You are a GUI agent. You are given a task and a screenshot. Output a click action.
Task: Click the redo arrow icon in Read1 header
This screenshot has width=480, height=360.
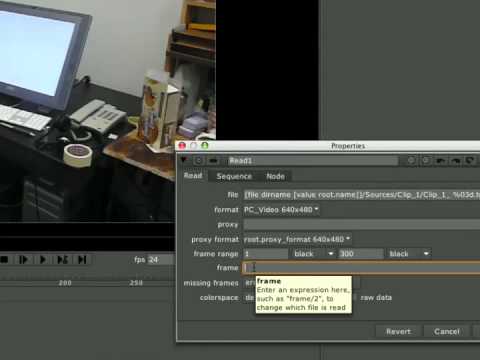click(455, 161)
